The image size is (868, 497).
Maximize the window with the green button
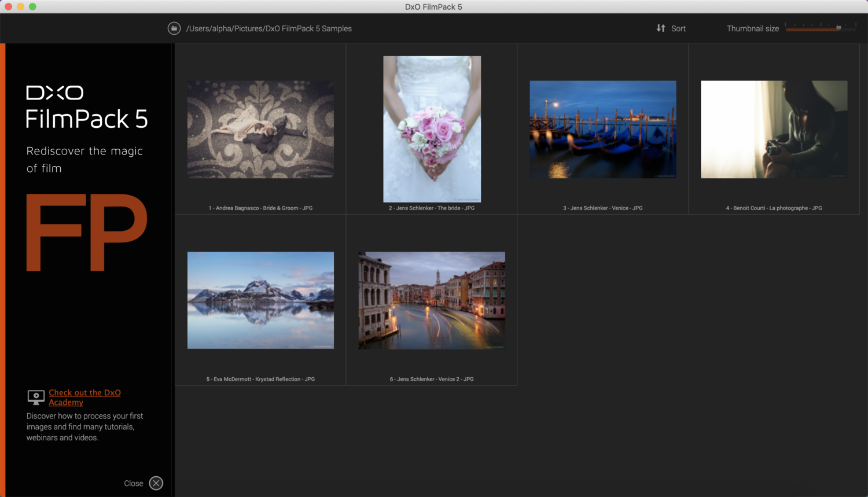(32, 6)
